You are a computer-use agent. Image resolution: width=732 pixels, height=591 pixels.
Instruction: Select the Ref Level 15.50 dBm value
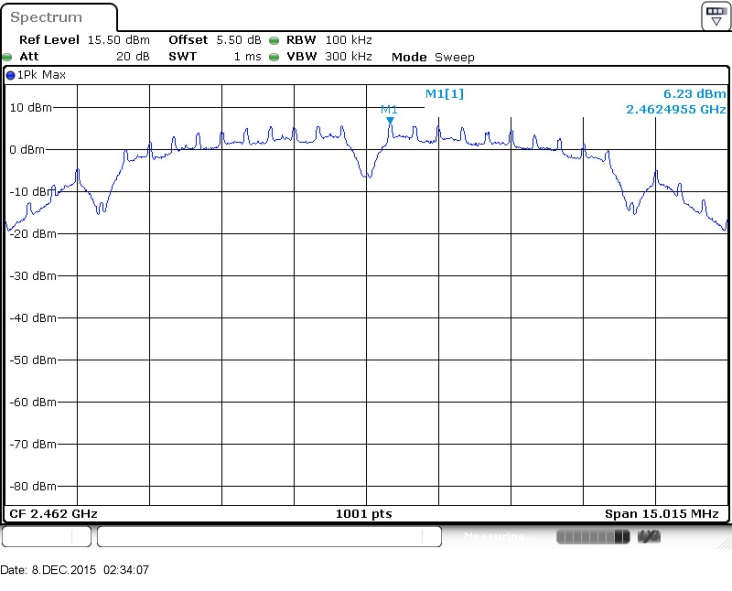[119, 40]
